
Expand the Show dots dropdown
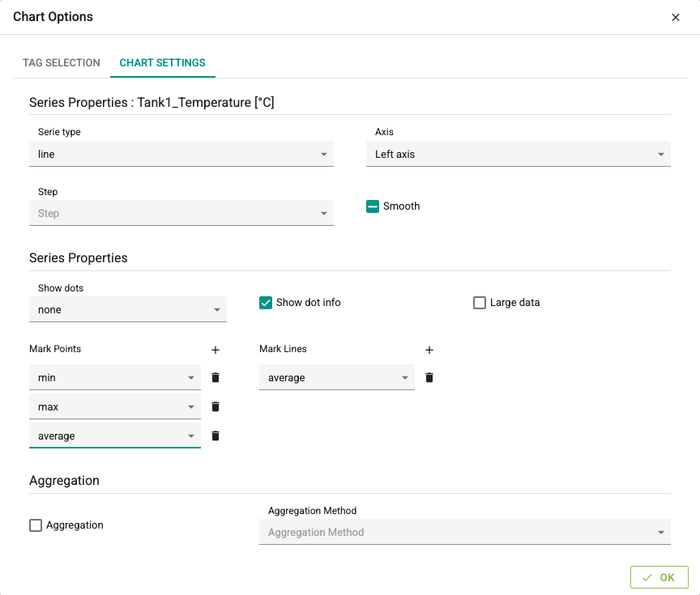coord(128,309)
